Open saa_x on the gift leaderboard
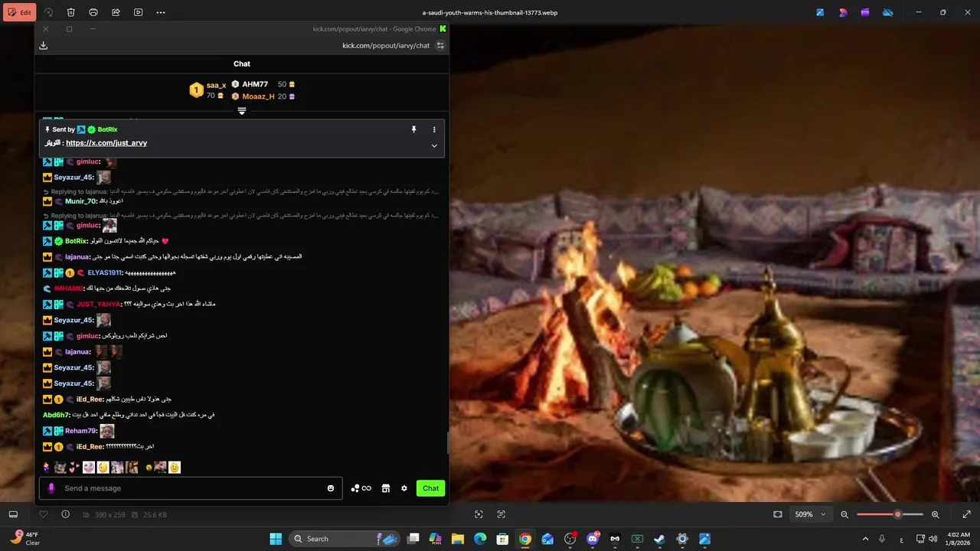This screenshot has height=551, width=980. [x=217, y=85]
